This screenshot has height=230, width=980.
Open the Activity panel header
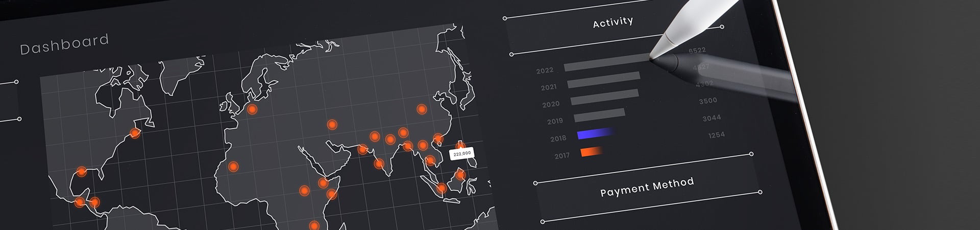612,22
